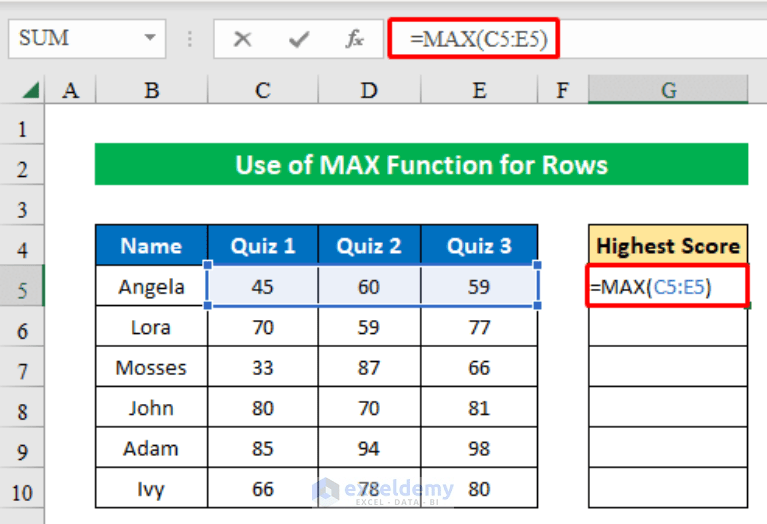
Task: Click John's Quiz 1 score 80
Action: 263,408
